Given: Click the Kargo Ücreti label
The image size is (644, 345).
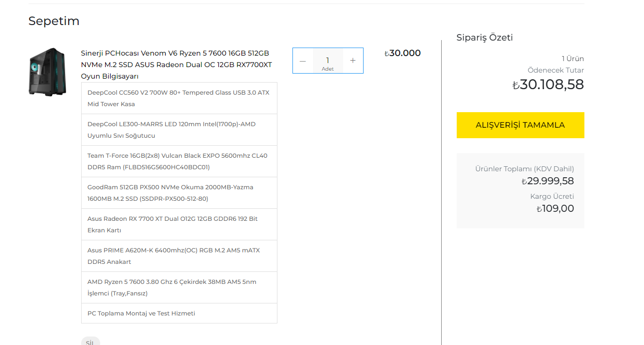Looking at the screenshot, I should click(x=552, y=196).
